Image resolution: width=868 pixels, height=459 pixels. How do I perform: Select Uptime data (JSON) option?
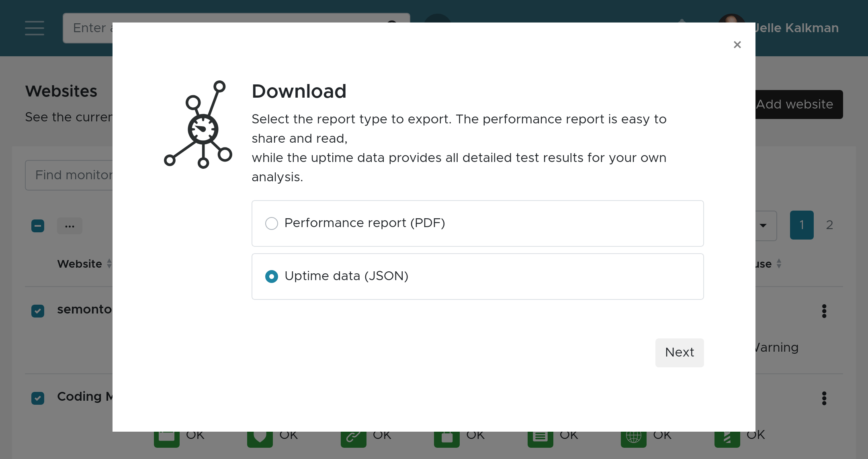click(272, 277)
